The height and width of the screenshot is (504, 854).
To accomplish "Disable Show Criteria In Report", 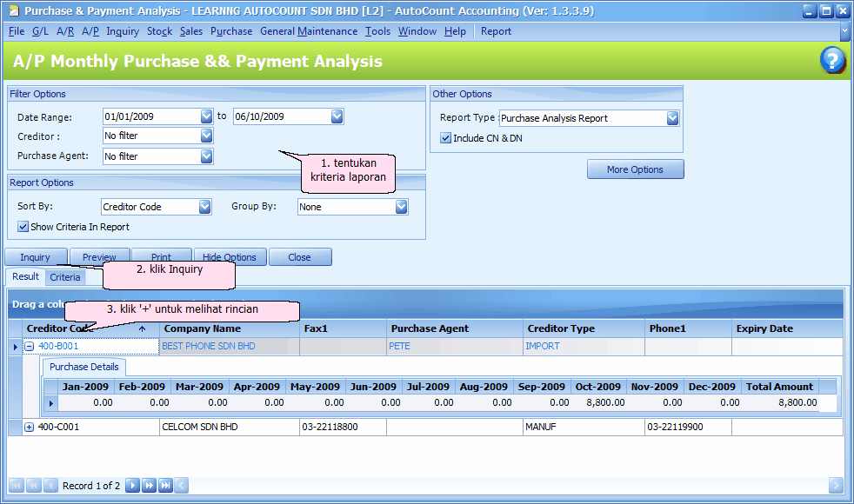I will click(x=21, y=226).
